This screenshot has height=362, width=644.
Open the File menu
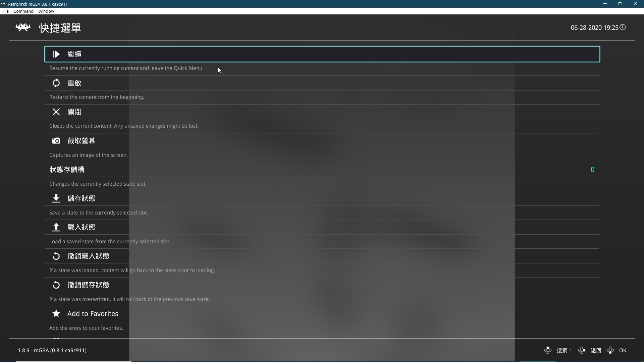pos(5,11)
